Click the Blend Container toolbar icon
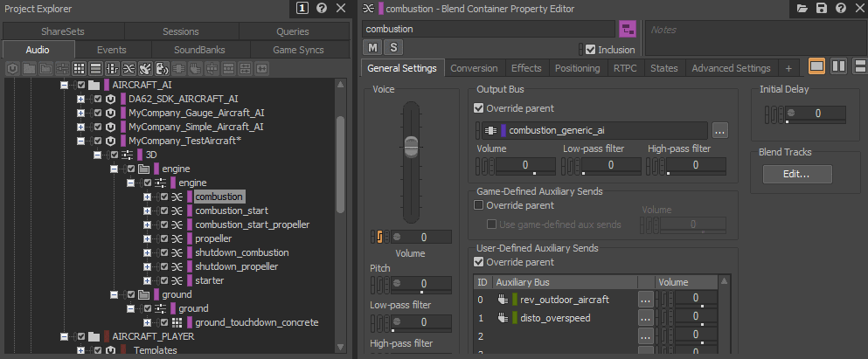 coord(128,68)
